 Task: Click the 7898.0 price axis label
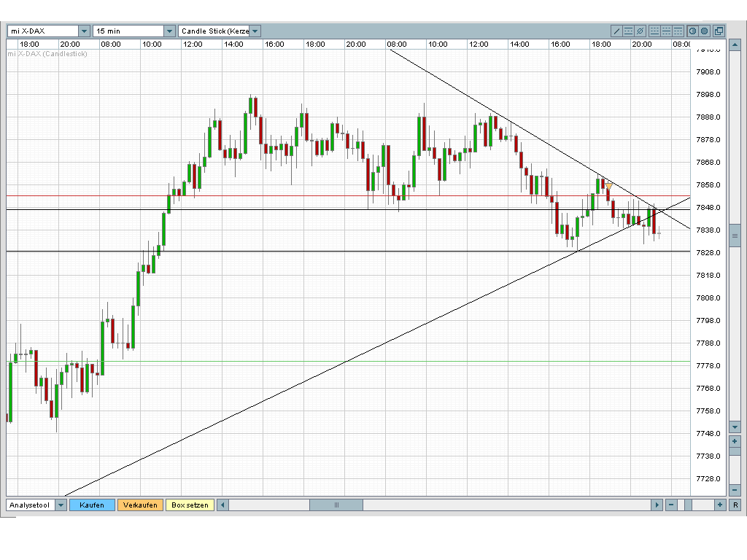pos(708,94)
